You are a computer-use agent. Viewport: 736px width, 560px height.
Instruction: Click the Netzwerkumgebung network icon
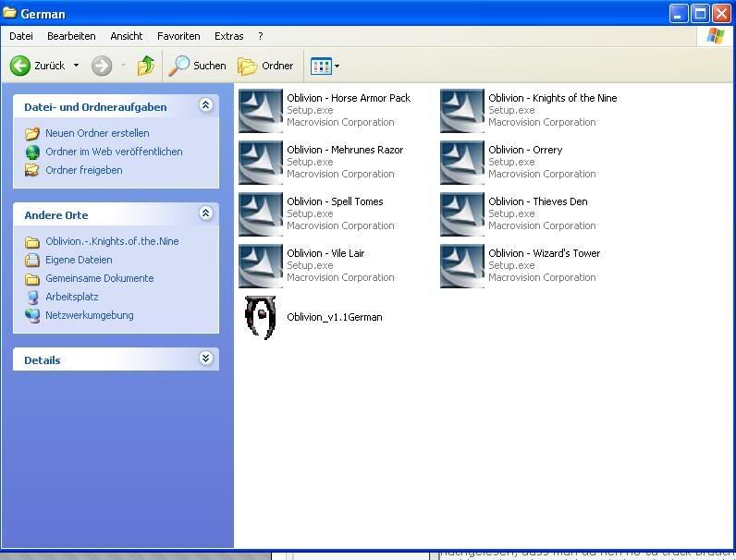pos(32,316)
